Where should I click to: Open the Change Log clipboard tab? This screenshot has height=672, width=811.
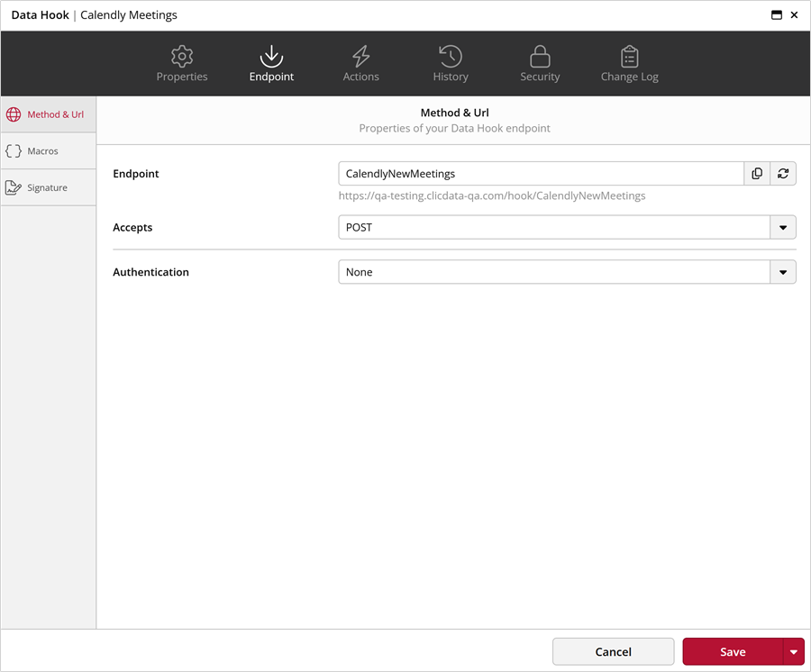click(630, 64)
